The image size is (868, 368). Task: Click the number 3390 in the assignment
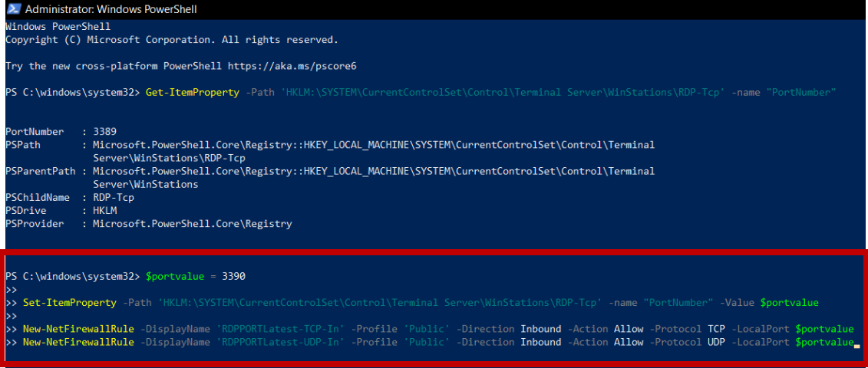[233, 276]
